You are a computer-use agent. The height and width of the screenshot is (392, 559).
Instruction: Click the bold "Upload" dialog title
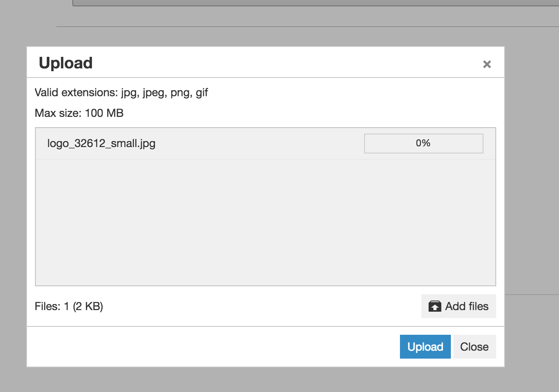tap(66, 63)
